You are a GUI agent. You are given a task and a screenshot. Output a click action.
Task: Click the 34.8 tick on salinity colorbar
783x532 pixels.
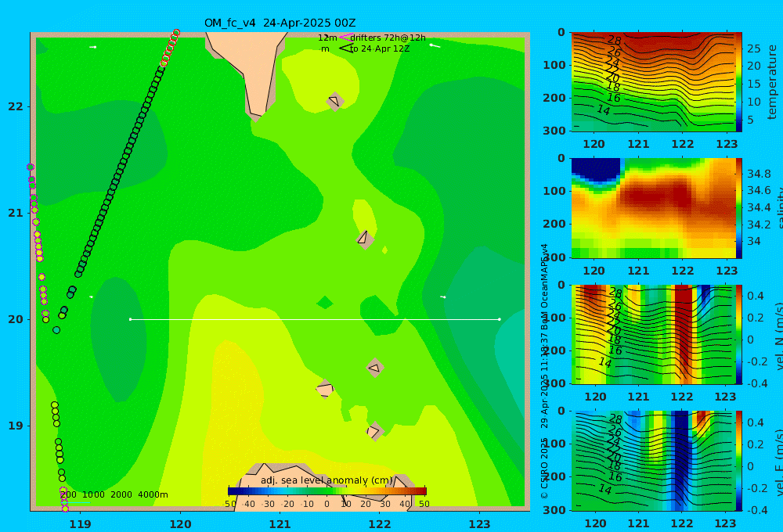point(759,174)
